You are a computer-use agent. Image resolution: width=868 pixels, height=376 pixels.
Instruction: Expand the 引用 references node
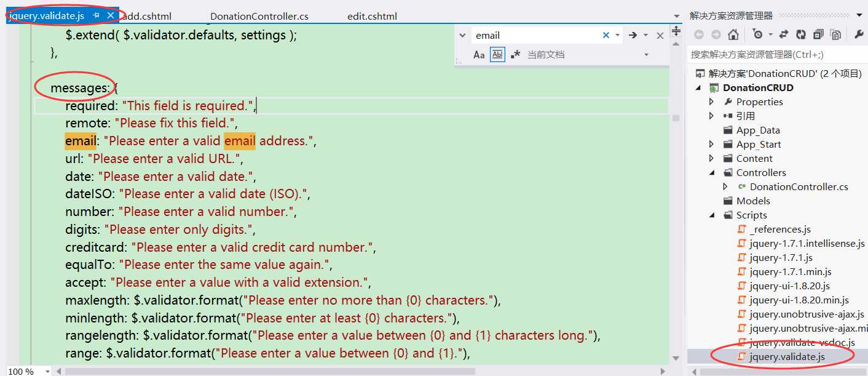pos(712,116)
